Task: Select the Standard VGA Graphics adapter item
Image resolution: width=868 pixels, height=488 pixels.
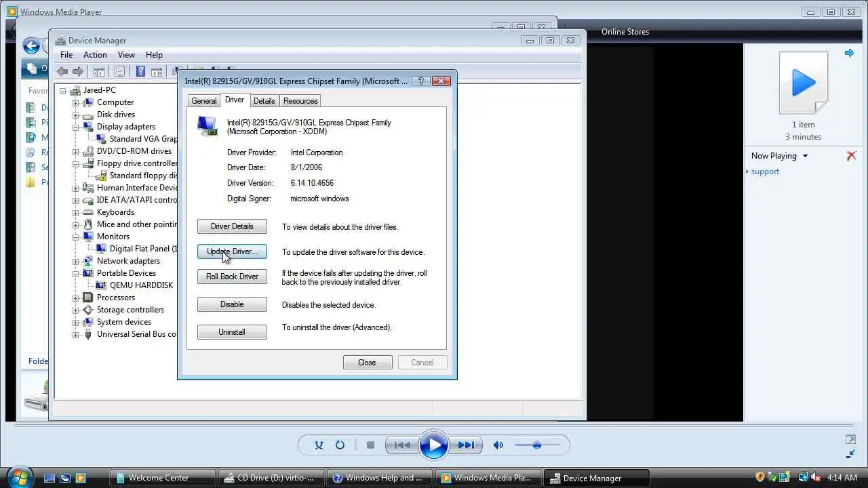Action: click(x=142, y=139)
